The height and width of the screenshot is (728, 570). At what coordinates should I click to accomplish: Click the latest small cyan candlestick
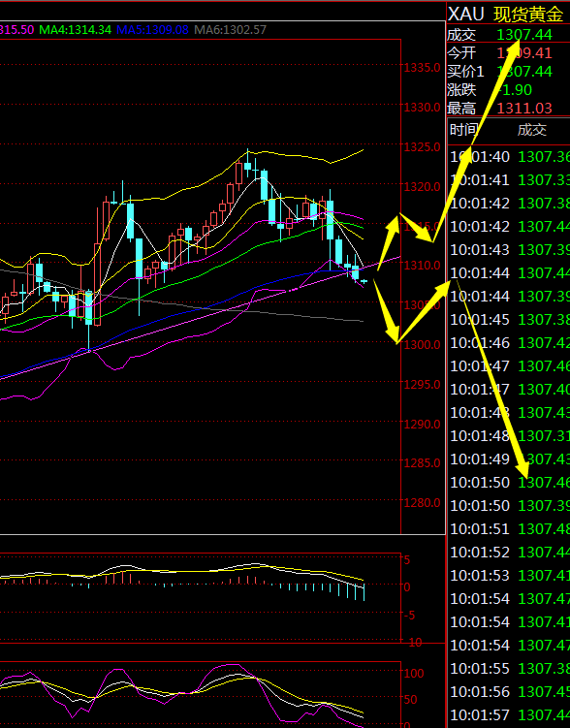364,281
